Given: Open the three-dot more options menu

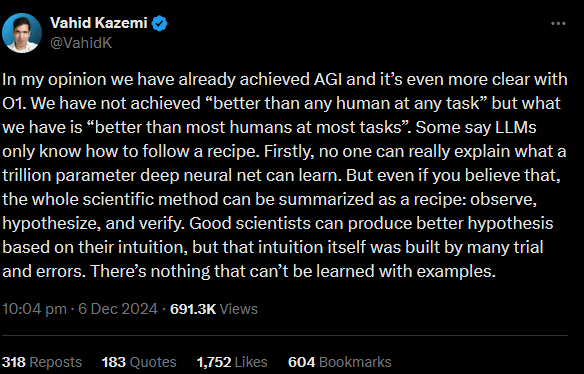Looking at the screenshot, I should tap(558, 23).
